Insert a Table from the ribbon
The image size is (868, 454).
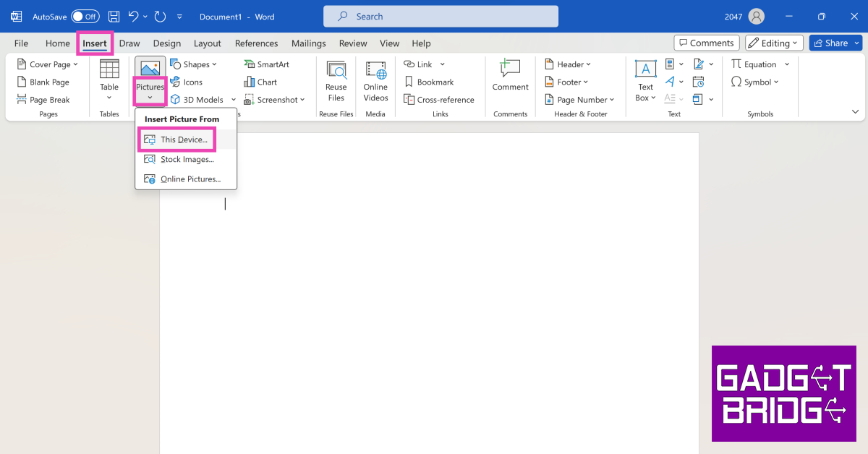click(x=109, y=79)
